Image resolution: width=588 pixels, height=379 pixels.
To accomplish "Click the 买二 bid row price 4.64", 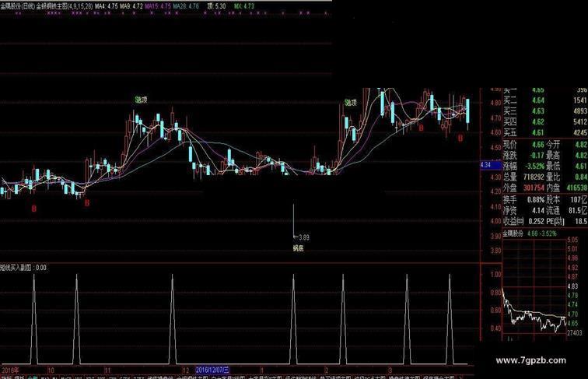I will 538,100.
